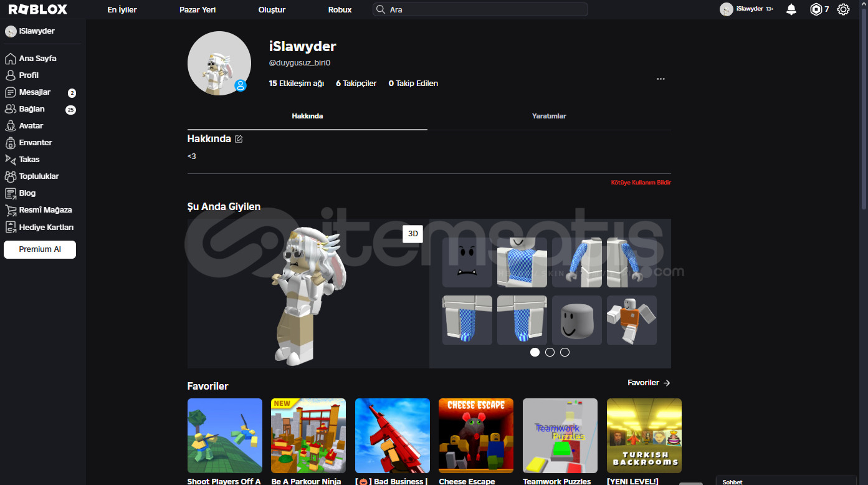Open Teamwork Puzzles game thumbnail
This screenshot has width=868, height=485.
560,436
